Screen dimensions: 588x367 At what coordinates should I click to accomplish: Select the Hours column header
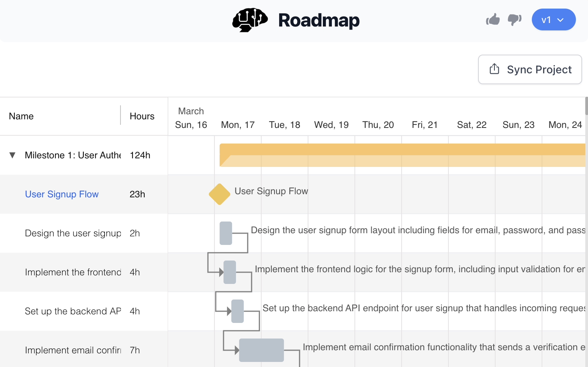pyautogui.click(x=142, y=116)
